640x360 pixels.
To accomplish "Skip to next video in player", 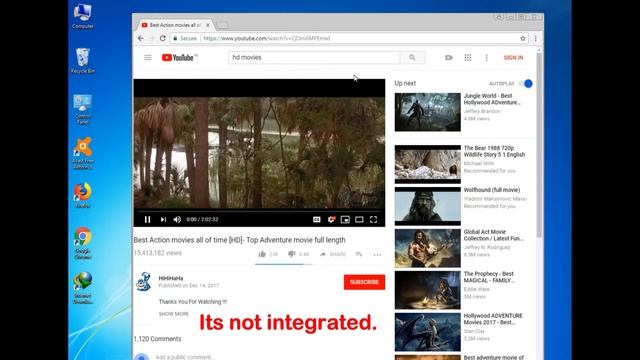I will [163, 220].
